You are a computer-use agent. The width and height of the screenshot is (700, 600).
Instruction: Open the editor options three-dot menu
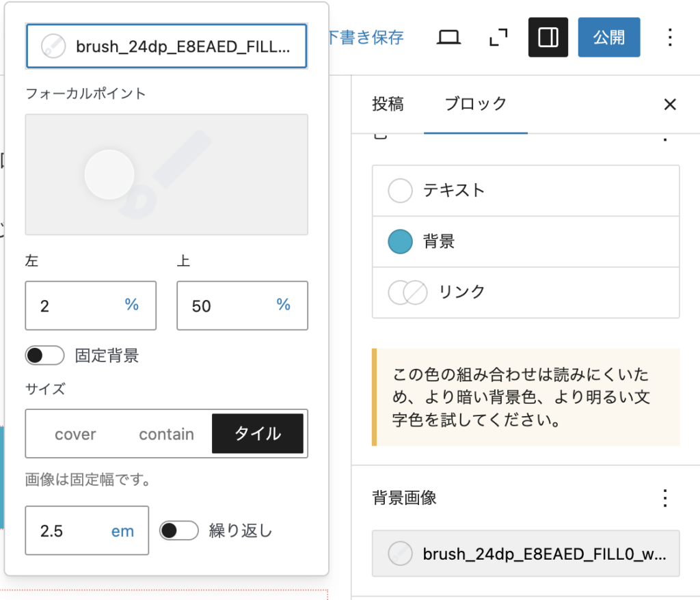pyautogui.click(x=670, y=37)
